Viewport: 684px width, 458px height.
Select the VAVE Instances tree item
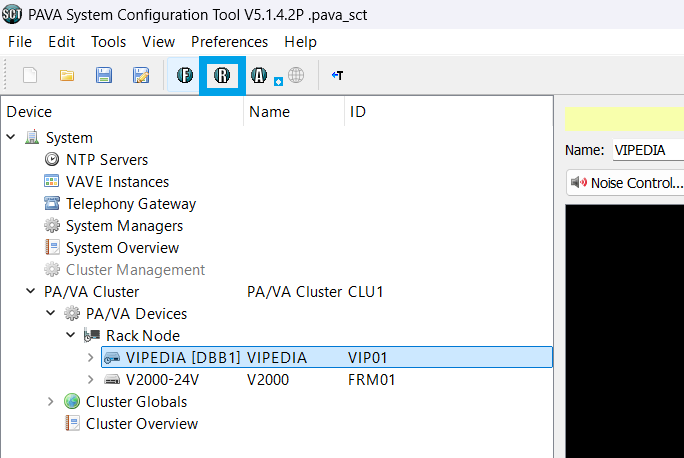pyautogui.click(x=117, y=181)
